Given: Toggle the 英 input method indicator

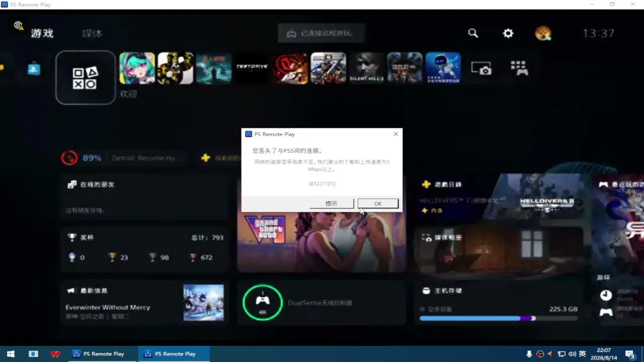Looking at the screenshot, I should [583, 354].
